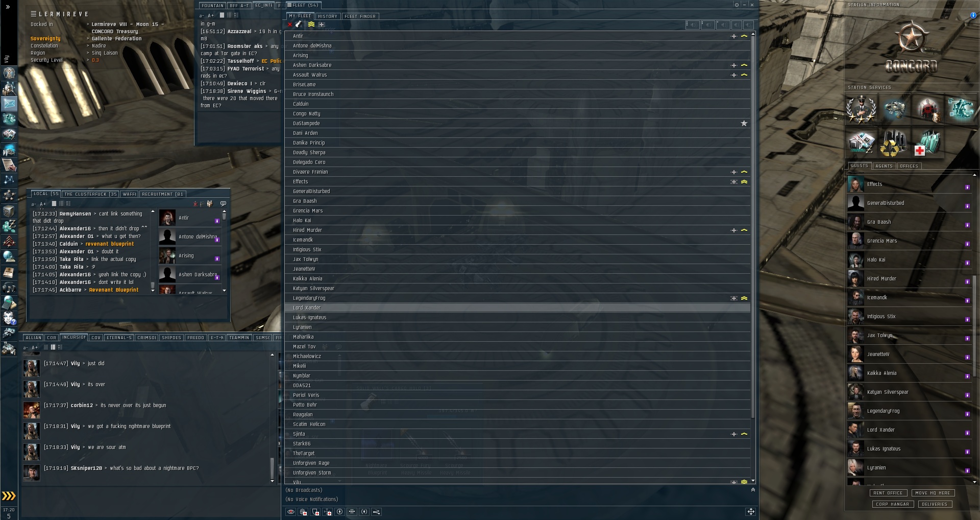The width and height of the screenshot is (980, 520).
Task: Set EC_INTE intel channel to text-only mode
Action: [x=222, y=15]
